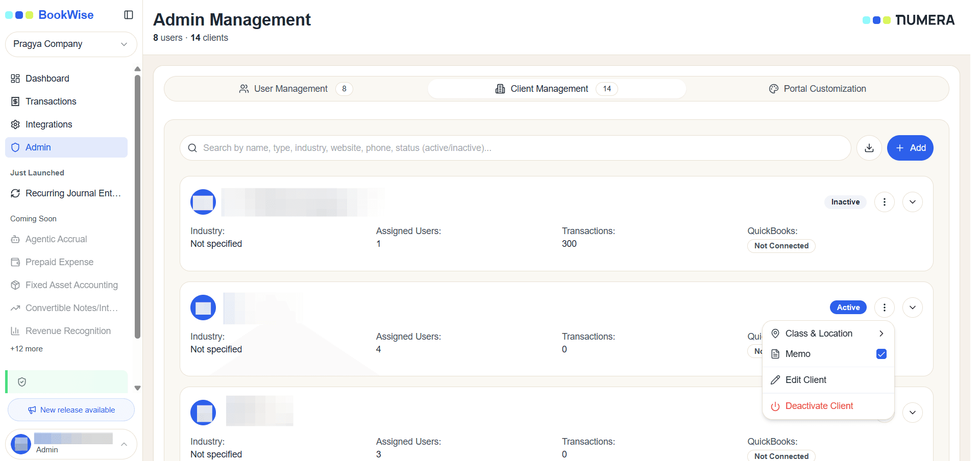Screen dimensions: 980x461
Task: Go to Transactions in sidebar
Action: 66,101
